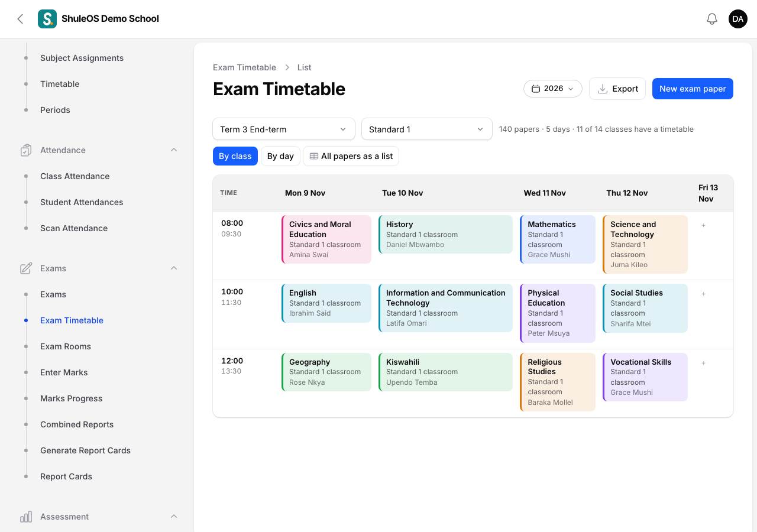757x532 pixels.
Task: Switch to By day view
Action: tap(280, 156)
